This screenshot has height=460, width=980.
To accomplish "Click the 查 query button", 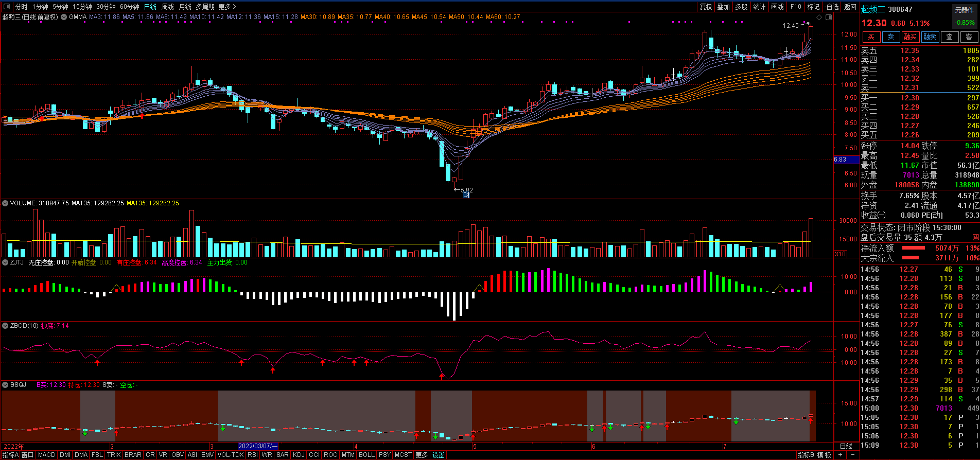I will click(x=950, y=37).
